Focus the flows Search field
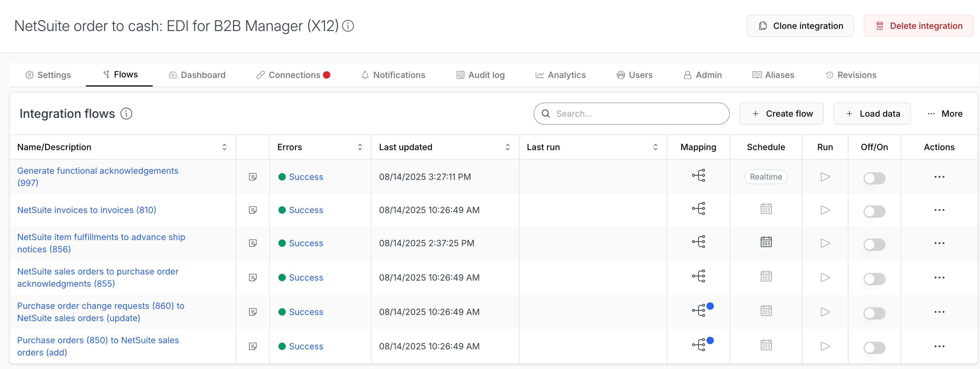 pyautogui.click(x=632, y=114)
